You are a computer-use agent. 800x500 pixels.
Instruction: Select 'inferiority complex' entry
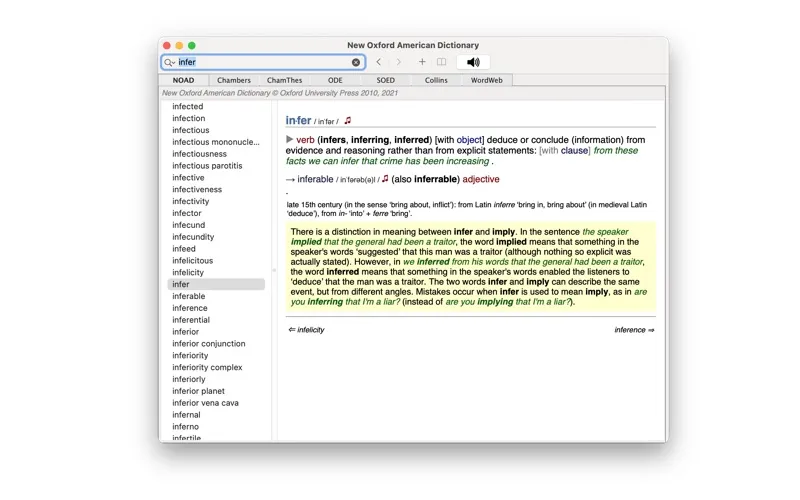tap(207, 367)
